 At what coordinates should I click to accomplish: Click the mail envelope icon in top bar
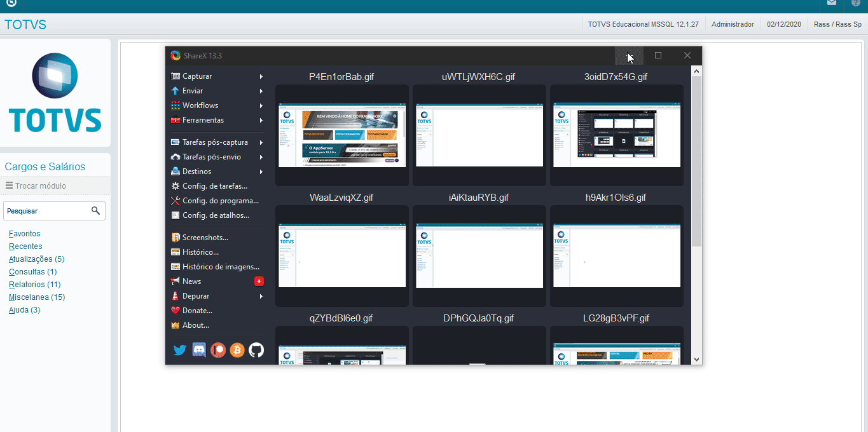click(832, 3)
